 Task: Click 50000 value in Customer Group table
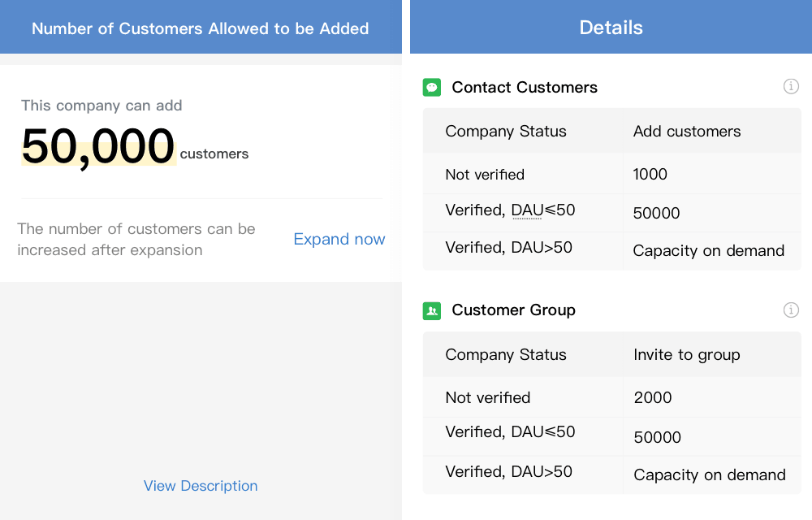[x=657, y=437]
